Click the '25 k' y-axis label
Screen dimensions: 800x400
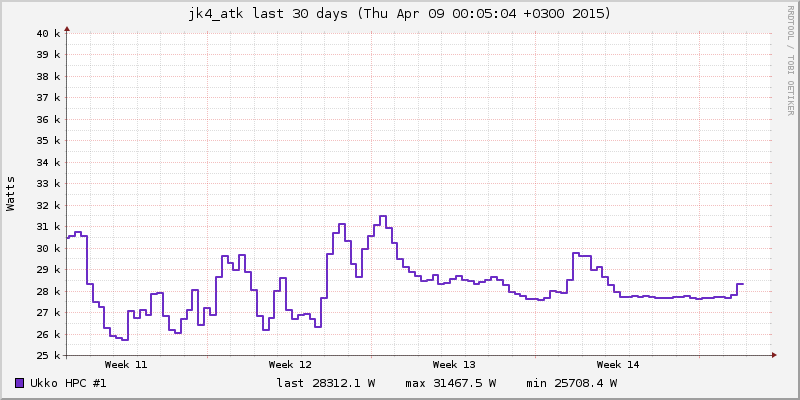(x=49, y=356)
